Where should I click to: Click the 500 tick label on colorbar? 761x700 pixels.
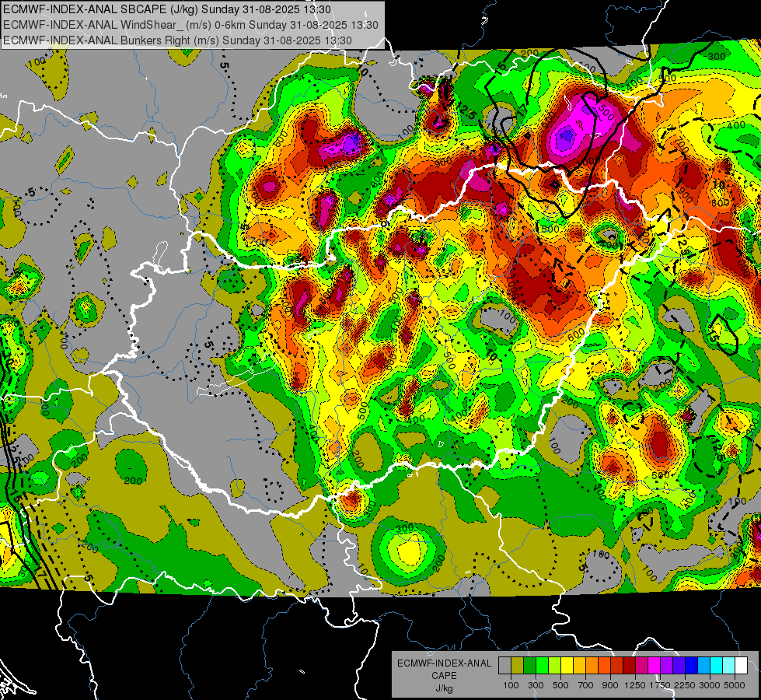pyautogui.click(x=560, y=685)
